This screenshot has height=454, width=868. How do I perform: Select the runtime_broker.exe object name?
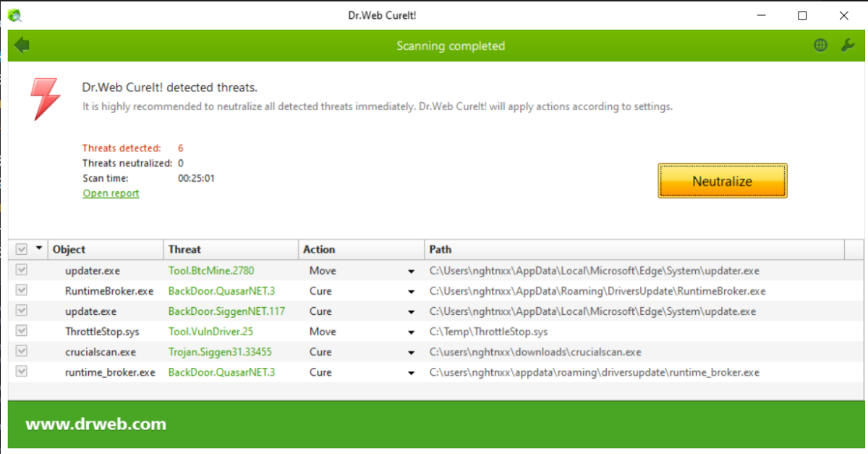pos(110,372)
